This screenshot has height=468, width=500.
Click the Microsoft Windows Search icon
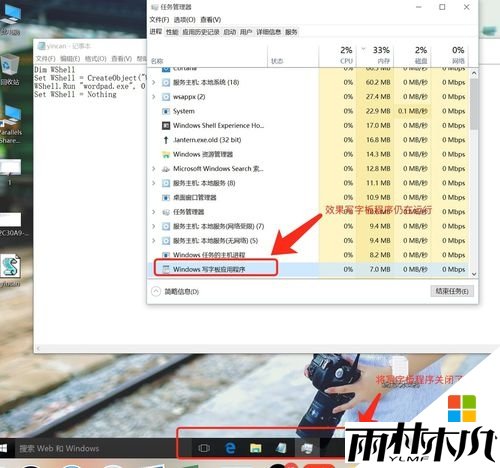pos(166,169)
